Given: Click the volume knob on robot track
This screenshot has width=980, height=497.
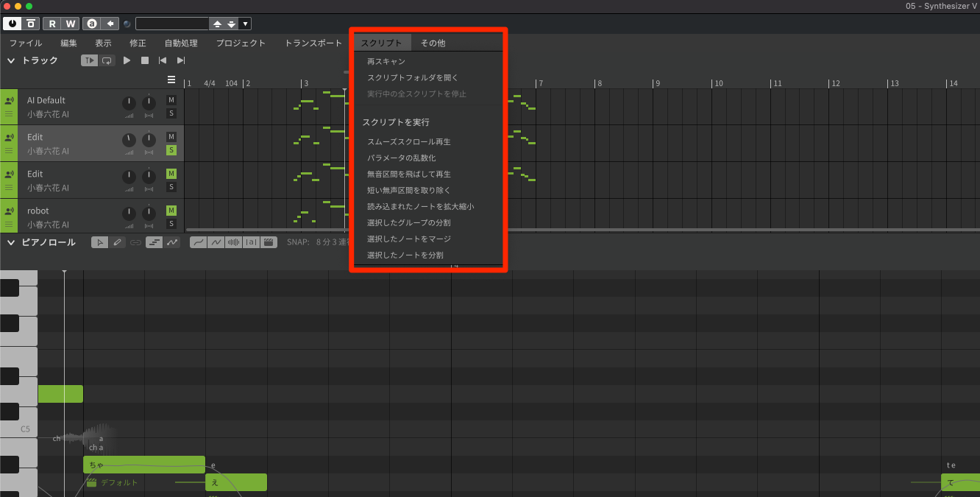Looking at the screenshot, I should (x=129, y=214).
